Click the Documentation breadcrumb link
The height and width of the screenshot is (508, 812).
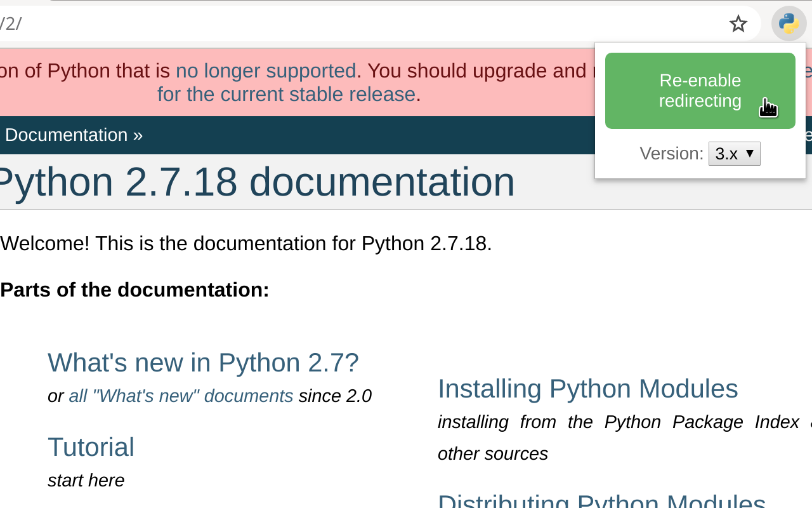click(66, 135)
